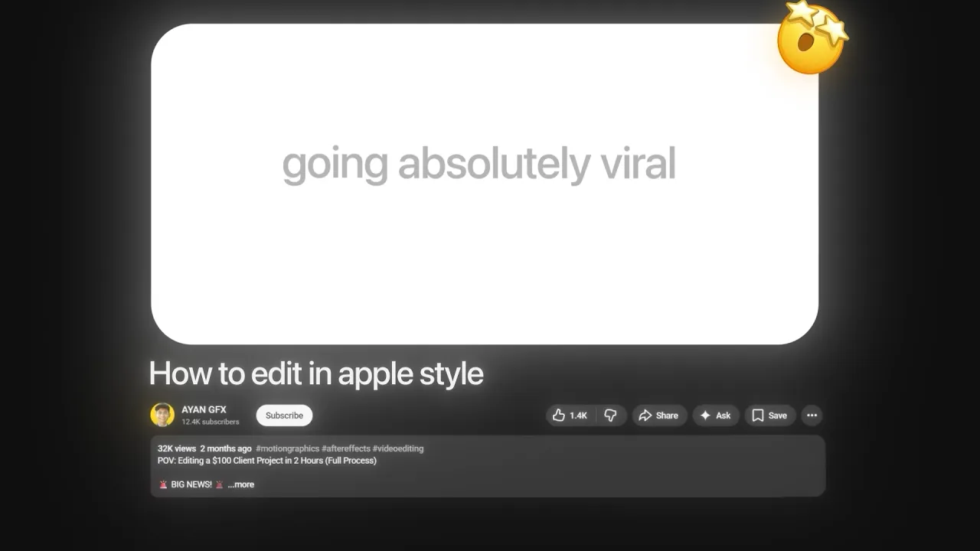The image size is (980, 551).
Task: Share the video
Action: click(659, 416)
